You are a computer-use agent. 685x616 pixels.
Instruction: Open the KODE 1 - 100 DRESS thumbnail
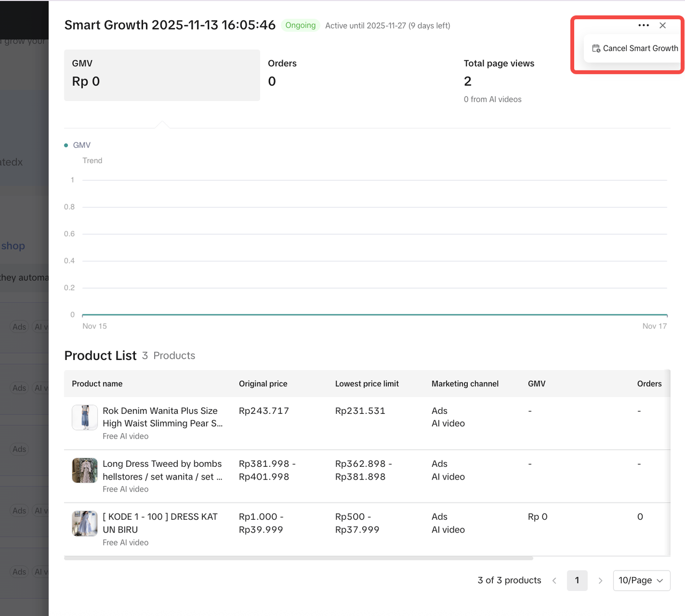[x=85, y=523]
